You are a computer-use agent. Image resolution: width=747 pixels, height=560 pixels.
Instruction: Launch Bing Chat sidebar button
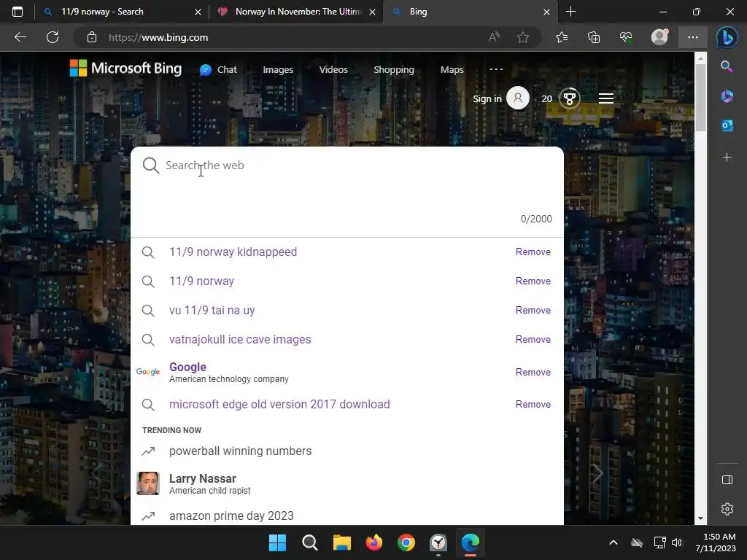tap(727, 38)
